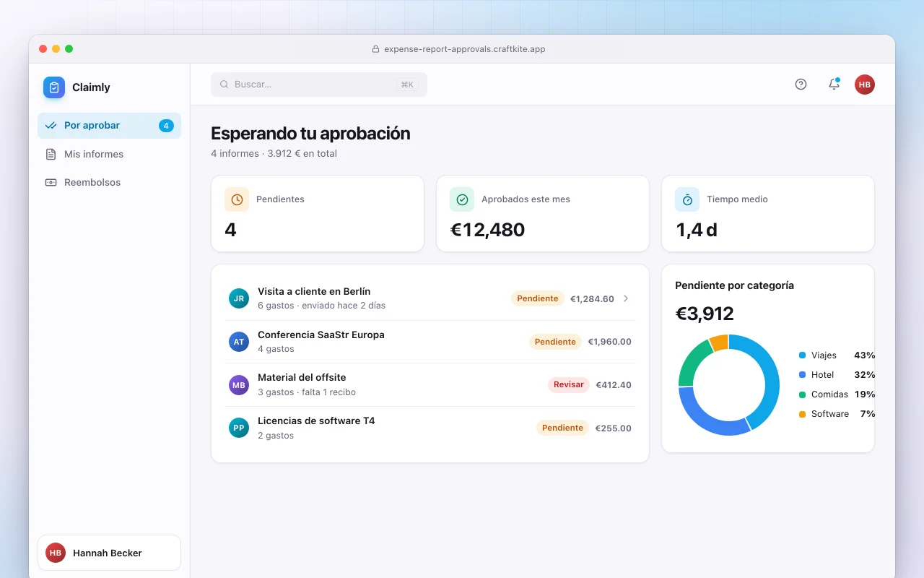The height and width of the screenshot is (578, 924).
Task: Click the €3,912 pending total
Action: tap(705, 314)
